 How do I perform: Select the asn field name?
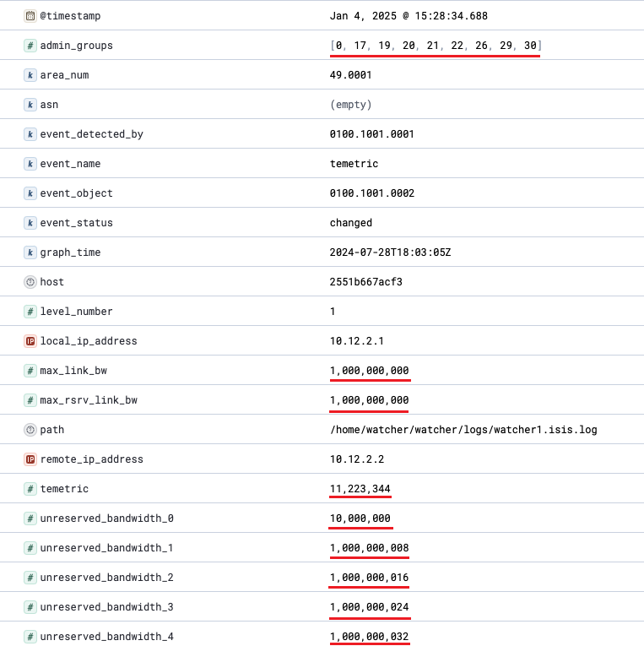point(49,105)
